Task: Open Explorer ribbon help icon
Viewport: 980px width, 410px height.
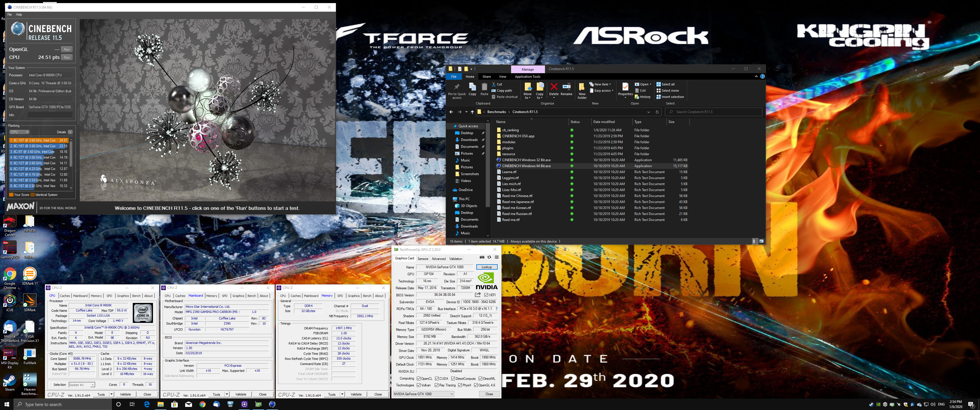Action: [762, 76]
